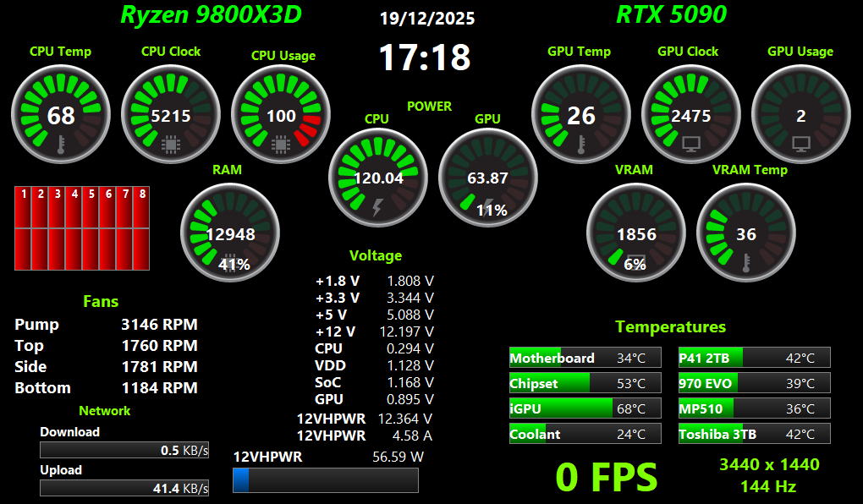The width and height of the screenshot is (863, 504).
Task: Click the GPU Usage reading 2
Action: (x=800, y=116)
